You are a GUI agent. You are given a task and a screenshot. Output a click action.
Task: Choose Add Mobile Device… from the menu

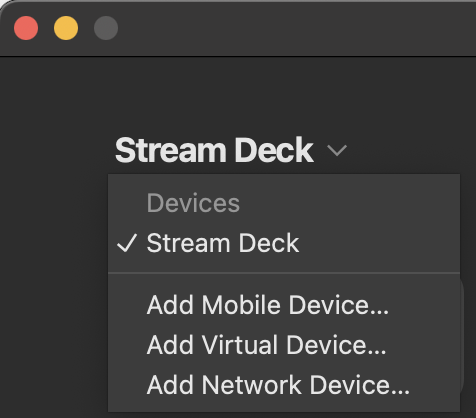tap(284, 304)
